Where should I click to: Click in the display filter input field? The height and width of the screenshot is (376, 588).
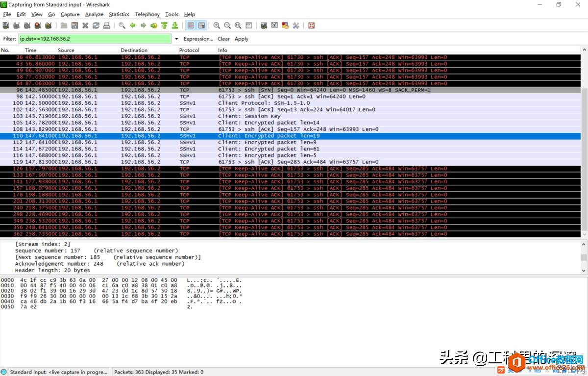[x=95, y=39]
